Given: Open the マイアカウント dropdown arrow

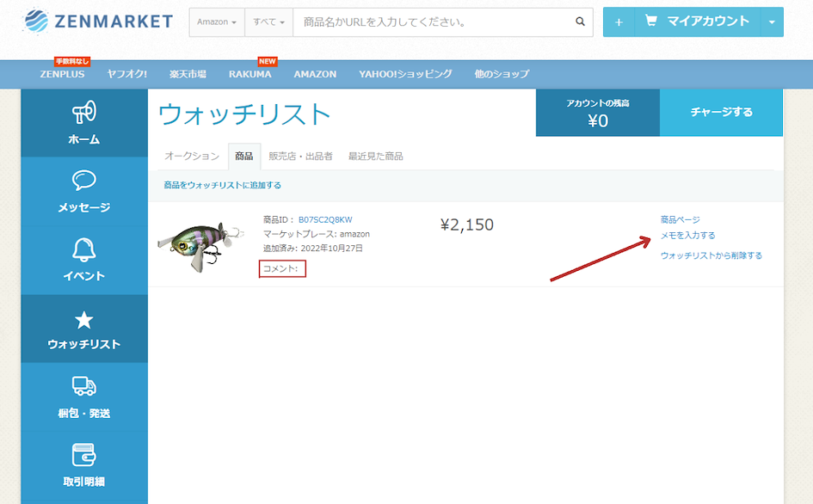Looking at the screenshot, I should [x=772, y=22].
